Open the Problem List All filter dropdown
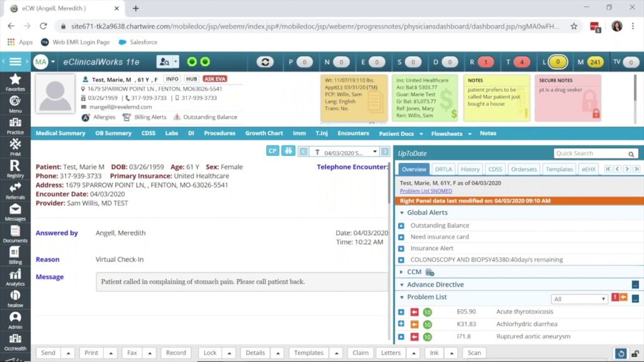Image resolution: width=644 pixels, height=362 pixels. click(579, 299)
